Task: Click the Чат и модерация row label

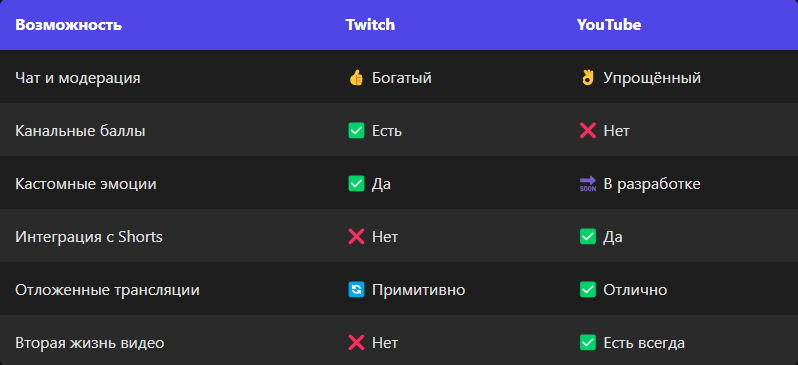Action: pos(78,78)
